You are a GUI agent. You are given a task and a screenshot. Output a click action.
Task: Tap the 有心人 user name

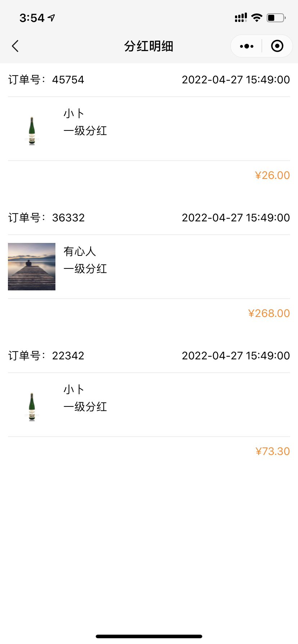click(x=80, y=252)
